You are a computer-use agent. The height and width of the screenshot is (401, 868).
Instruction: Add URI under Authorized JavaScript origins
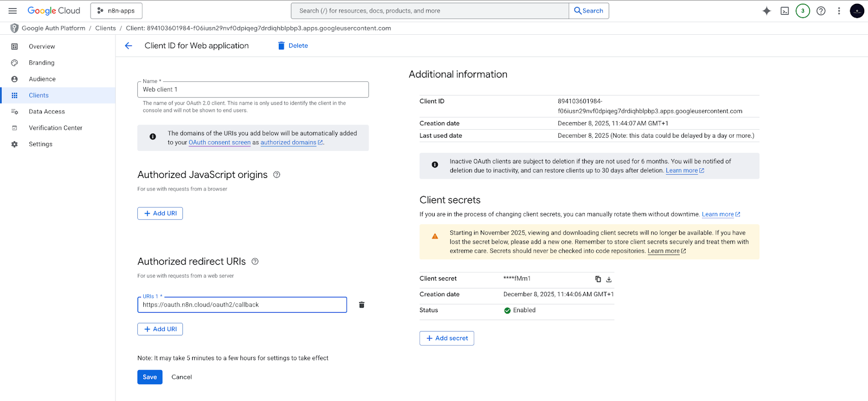160,213
